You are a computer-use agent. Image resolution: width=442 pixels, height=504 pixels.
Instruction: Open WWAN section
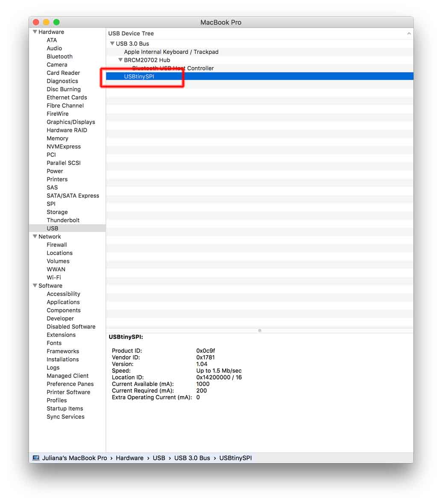tap(56, 269)
